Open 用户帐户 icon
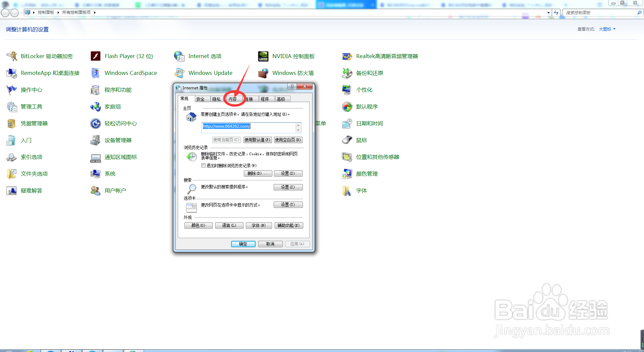 [x=96, y=190]
